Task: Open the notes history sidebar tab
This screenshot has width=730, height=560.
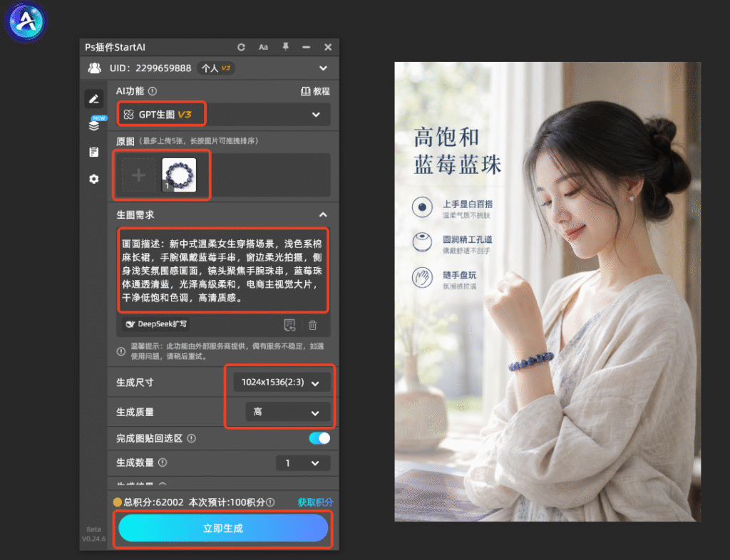Action: (93, 152)
